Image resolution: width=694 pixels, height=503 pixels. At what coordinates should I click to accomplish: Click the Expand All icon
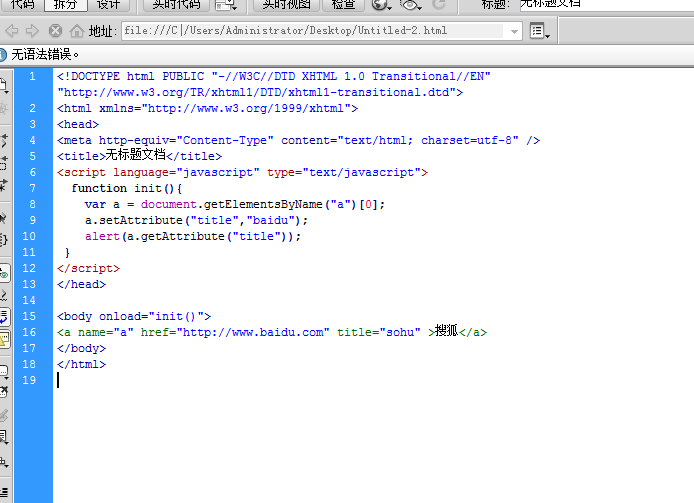pos(4,185)
